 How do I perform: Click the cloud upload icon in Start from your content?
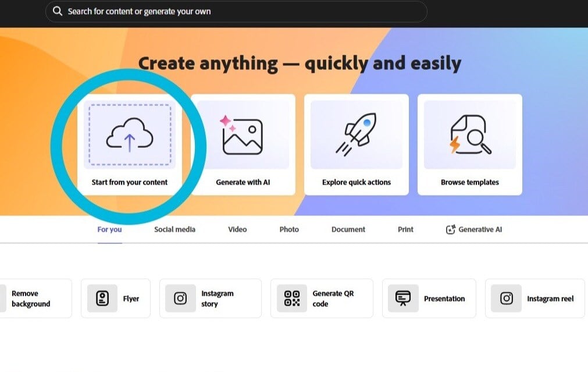point(129,135)
